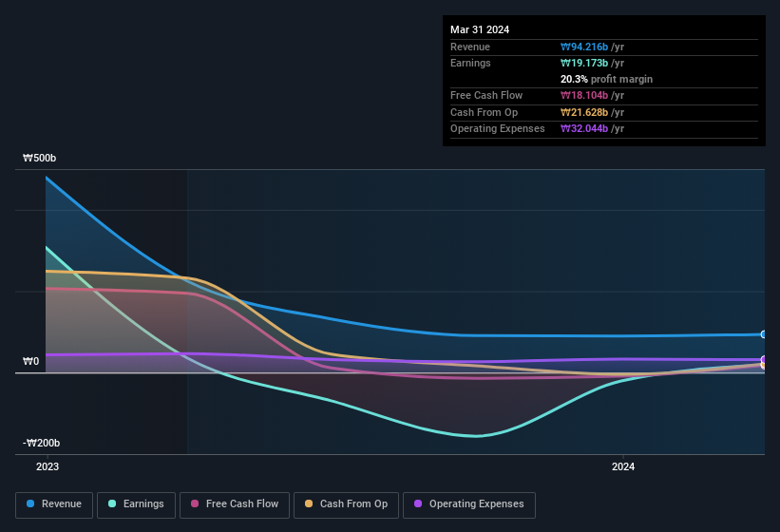Viewport: 780px width, 532px height.
Task: Click the ₩32.044b operating expenses value
Action: [584, 129]
